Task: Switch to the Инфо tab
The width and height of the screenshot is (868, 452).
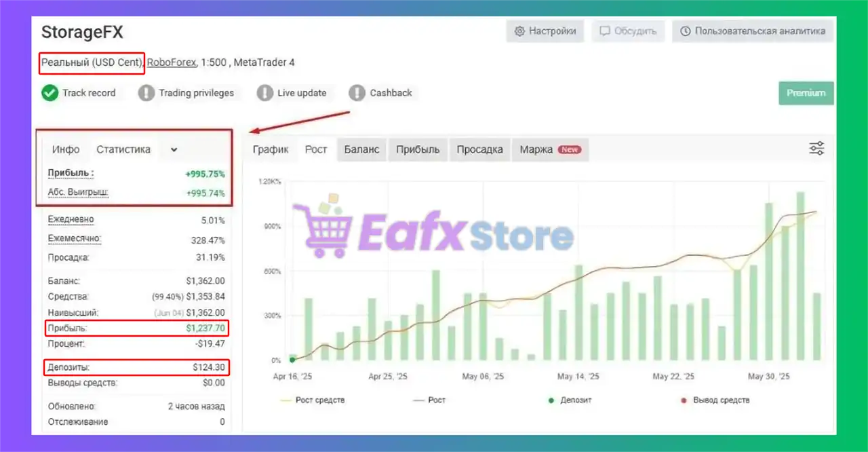Action: coord(66,149)
